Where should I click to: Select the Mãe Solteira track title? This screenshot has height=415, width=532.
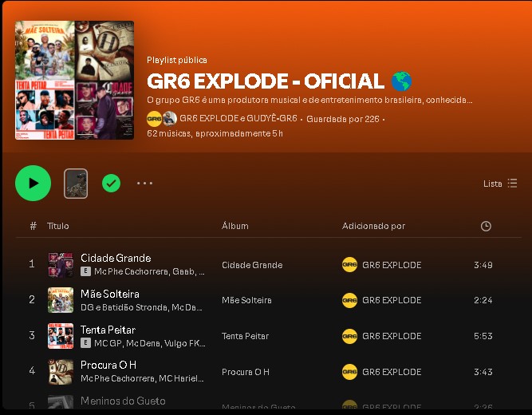110,294
